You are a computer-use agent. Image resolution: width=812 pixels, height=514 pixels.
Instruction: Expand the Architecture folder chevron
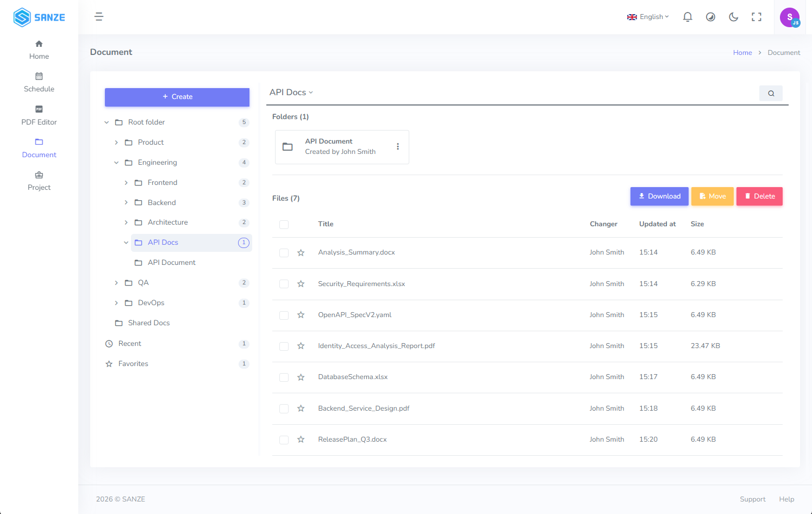pos(126,222)
